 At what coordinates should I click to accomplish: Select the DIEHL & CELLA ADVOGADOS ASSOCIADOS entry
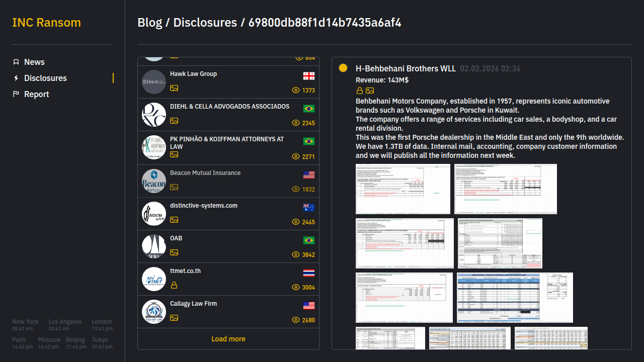tap(229, 107)
